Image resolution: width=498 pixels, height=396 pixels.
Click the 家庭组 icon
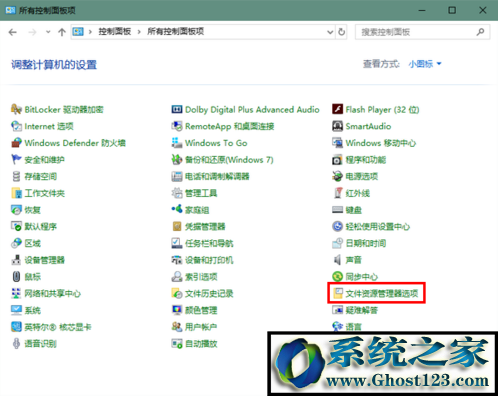[x=177, y=210]
